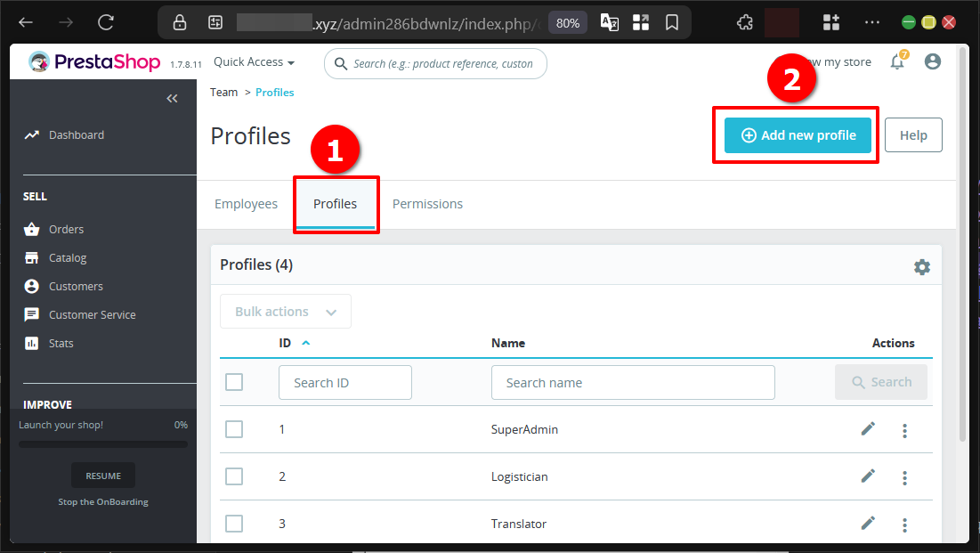
Task: Edit the SuperAdmin profile with pencil icon
Action: coord(868,428)
